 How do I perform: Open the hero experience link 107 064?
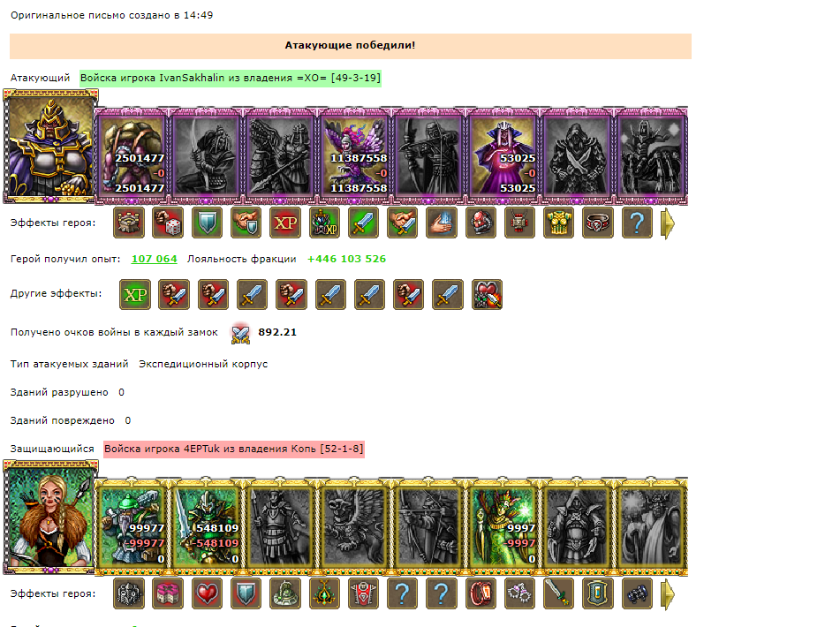click(155, 259)
